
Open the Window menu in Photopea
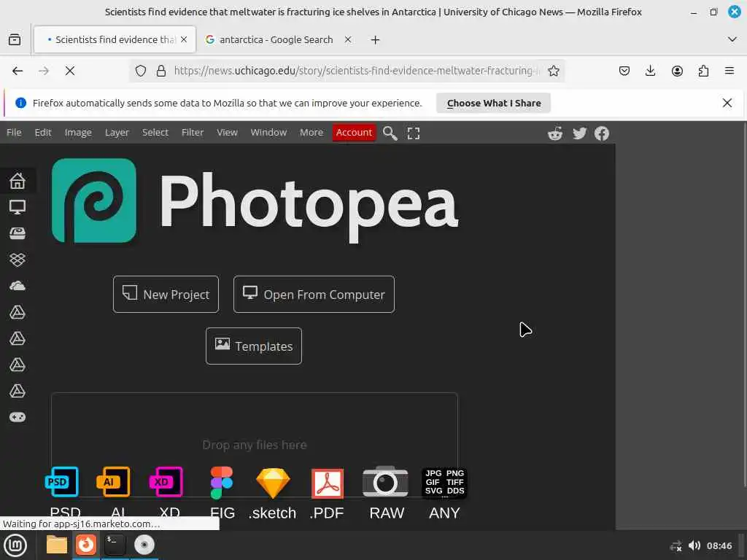click(x=268, y=133)
